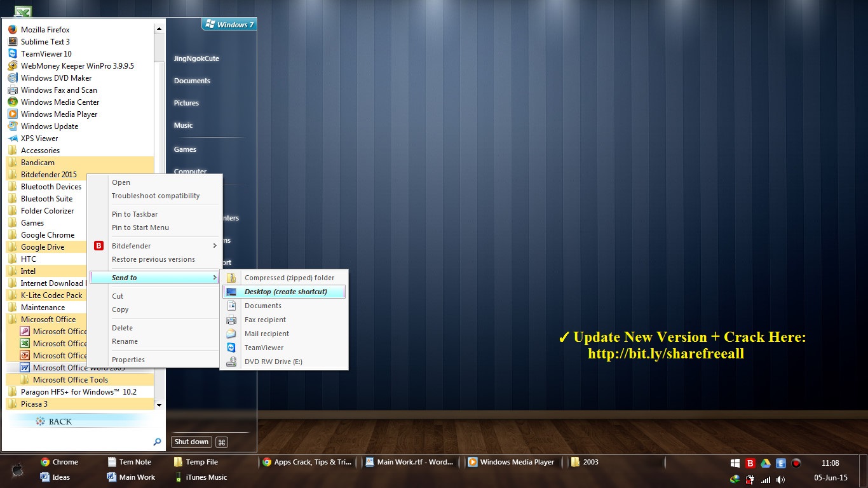Click the Apple-logo Start button
This screenshot has height=488, width=868.
pyautogui.click(x=18, y=470)
